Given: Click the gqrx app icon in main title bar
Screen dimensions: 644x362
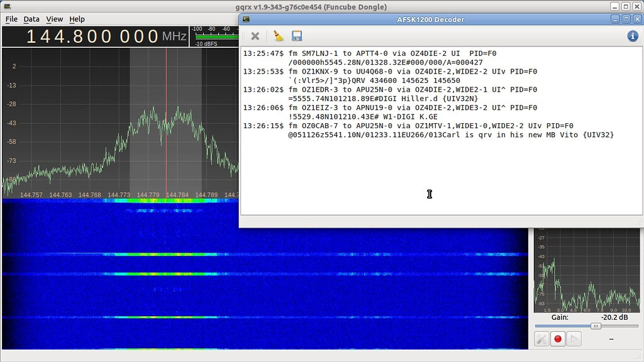Looking at the screenshot, I should [x=7, y=6].
